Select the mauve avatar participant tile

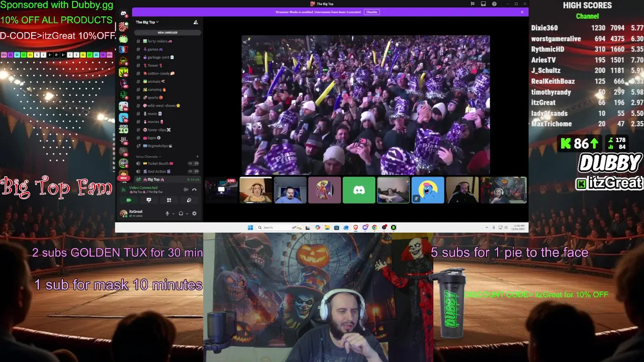tap(325, 190)
